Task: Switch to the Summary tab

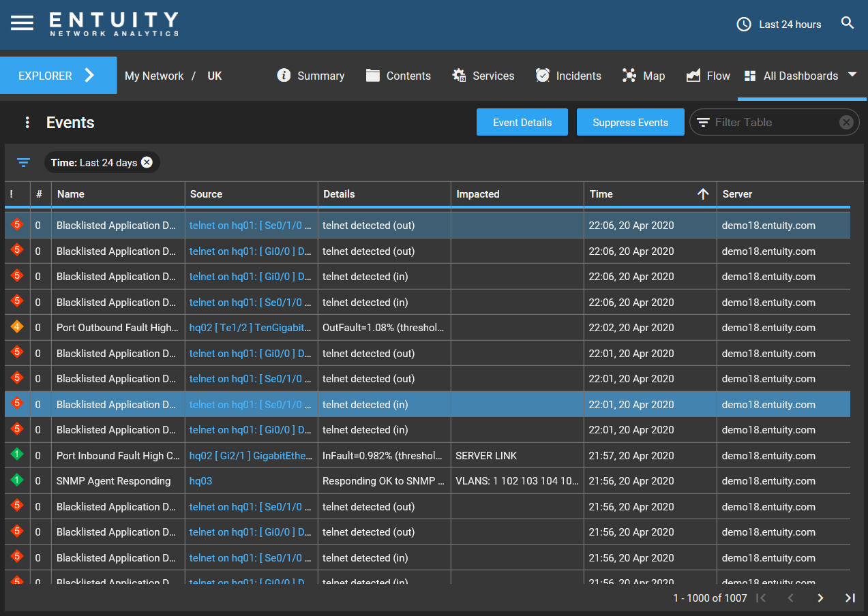Action: pos(310,76)
